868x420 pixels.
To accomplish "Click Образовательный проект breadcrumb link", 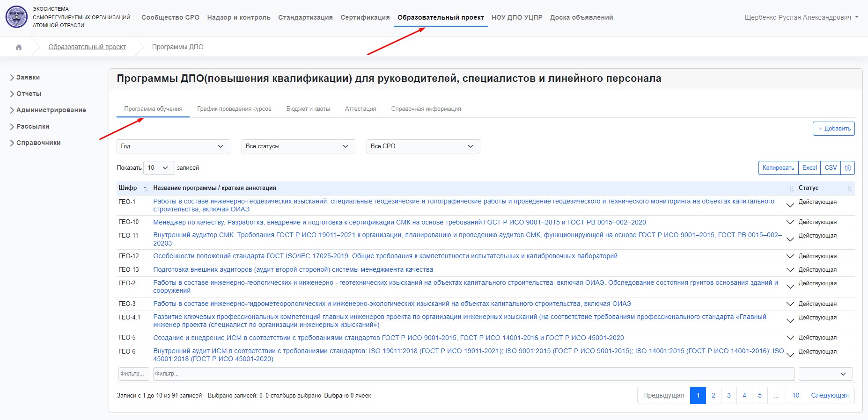I will pos(87,47).
